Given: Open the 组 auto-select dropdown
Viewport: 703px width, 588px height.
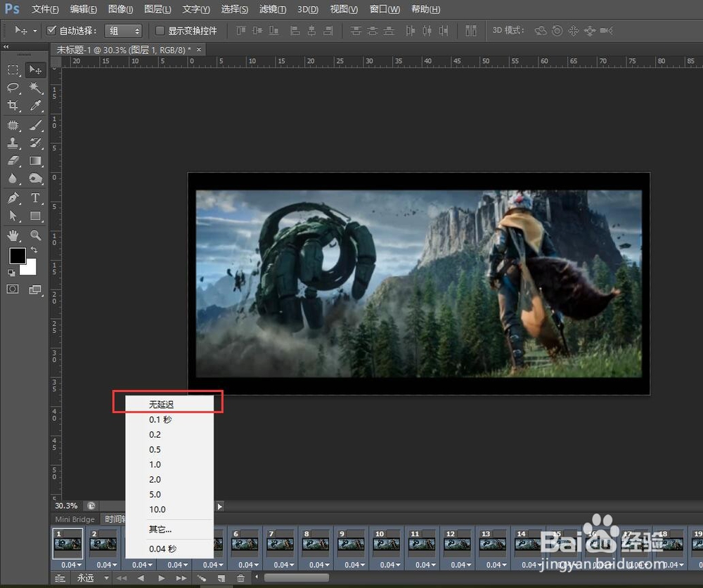Looking at the screenshot, I should (123, 31).
